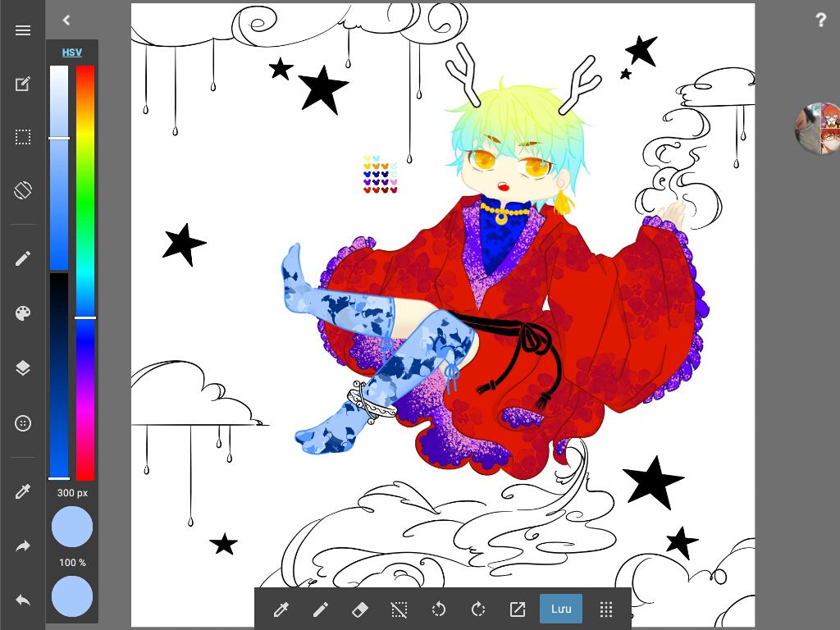Open the hamburger main menu
Screen dimensions: 840x630
[x=23, y=30]
